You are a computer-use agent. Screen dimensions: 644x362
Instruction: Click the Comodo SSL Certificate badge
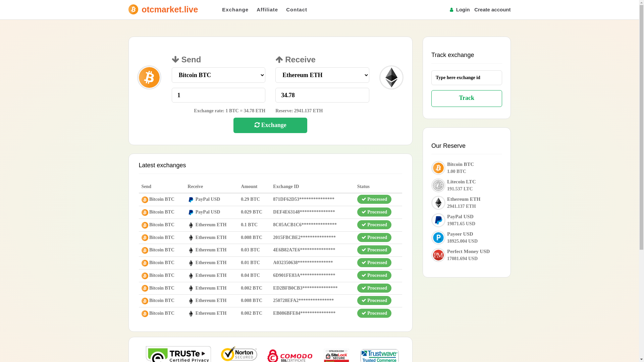(x=290, y=355)
